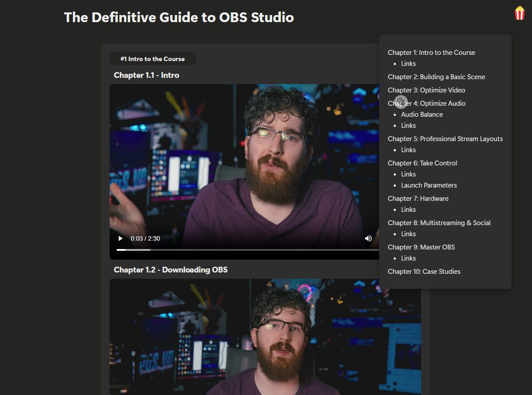Play the Chapter 1.1 Intro video

[120, 238]
